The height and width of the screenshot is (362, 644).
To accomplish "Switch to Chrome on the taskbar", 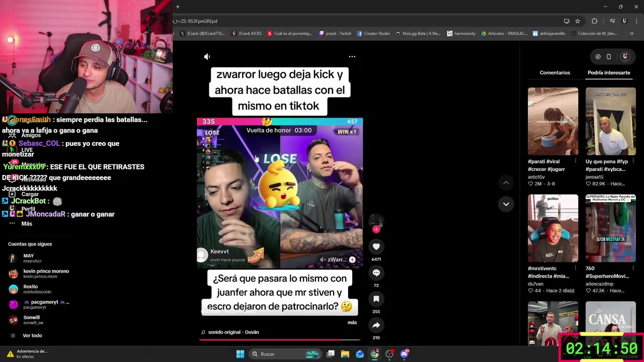I will click(375, 354).
